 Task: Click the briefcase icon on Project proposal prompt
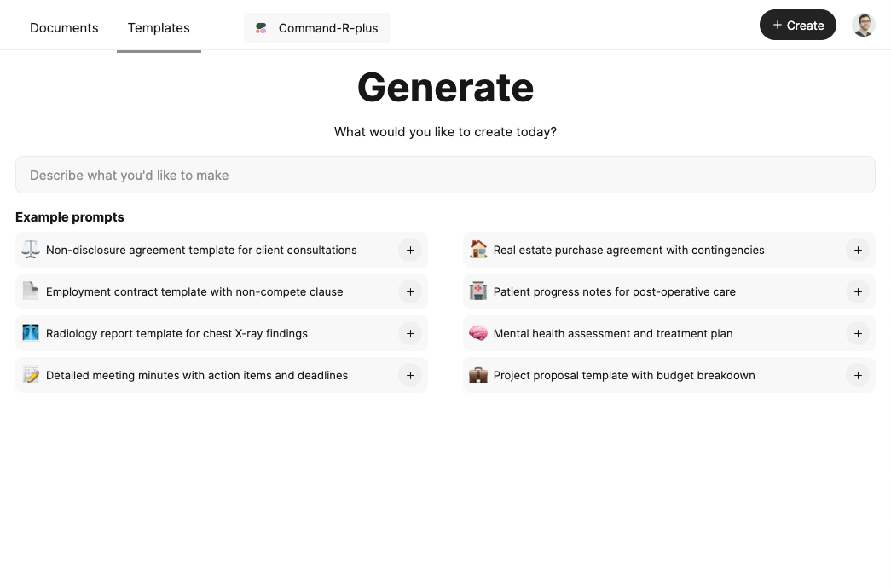click(478, 375)
